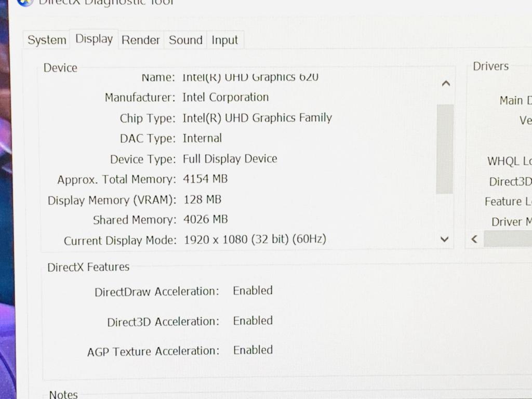Click the Feature L label in Drivers panel

[508, 202]
